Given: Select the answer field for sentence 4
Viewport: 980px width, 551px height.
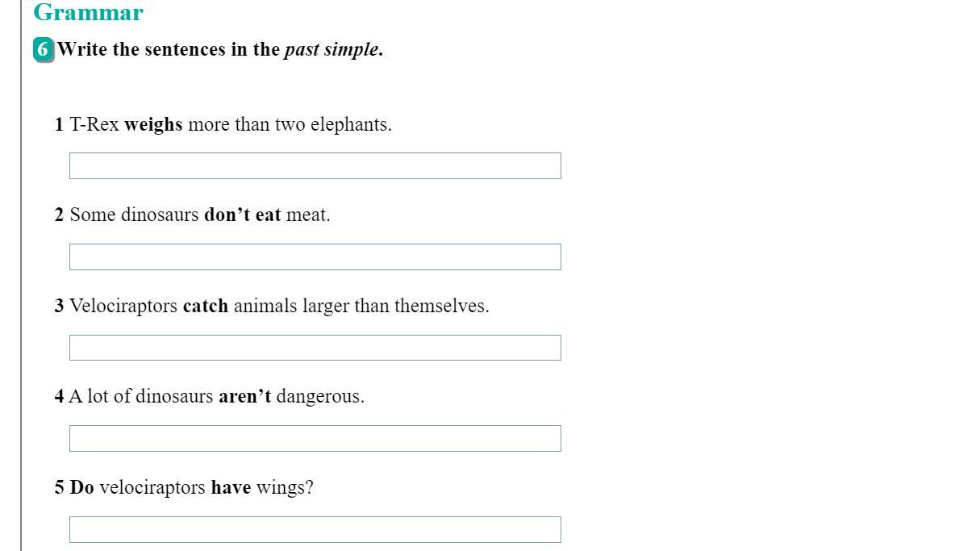Looking at the screenshot, I should coord(315,438).
